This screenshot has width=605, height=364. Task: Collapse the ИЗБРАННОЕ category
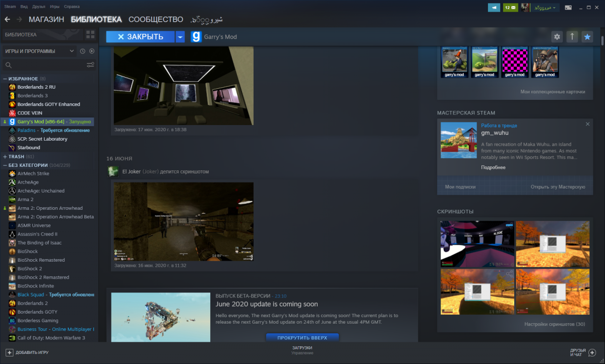tap(5, 79)
